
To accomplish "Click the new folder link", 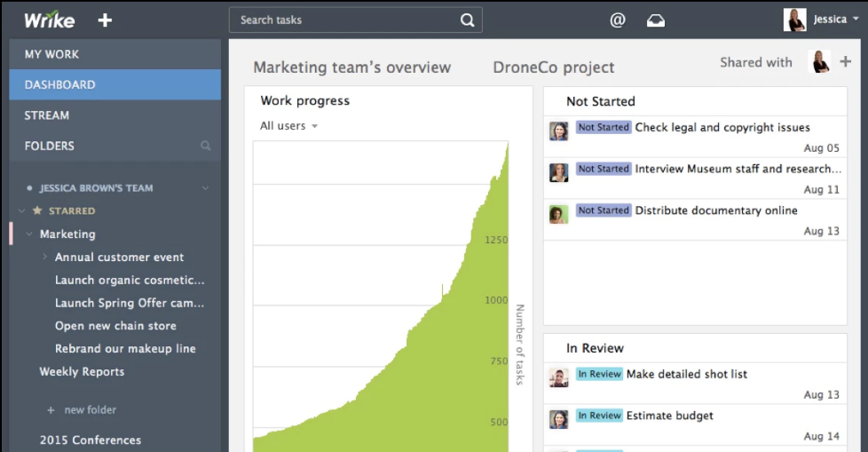I will pos(91,410).
